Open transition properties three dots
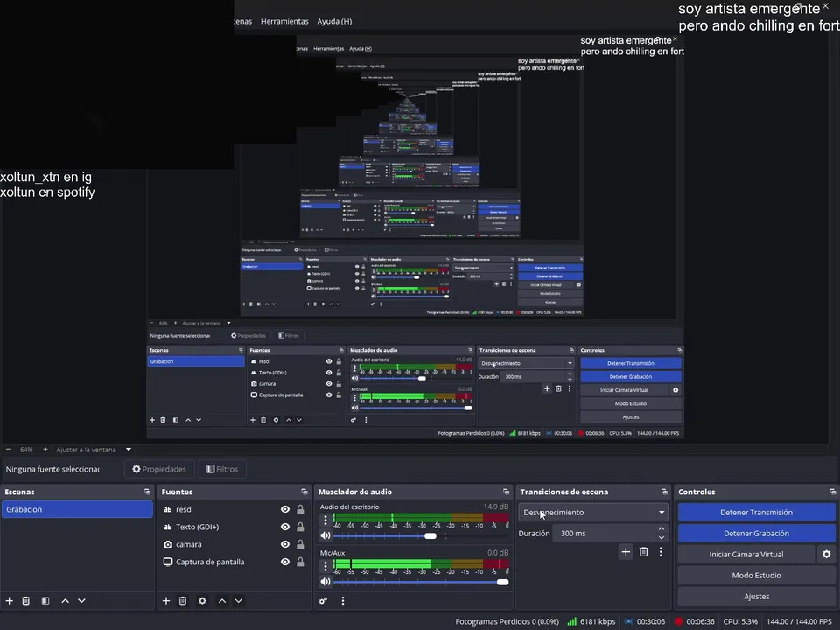 (661, 552)
